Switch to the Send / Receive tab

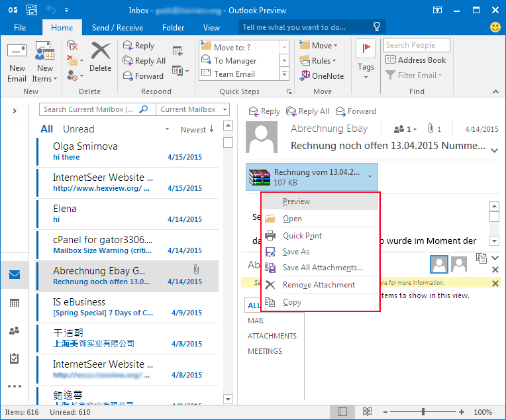pyautogui.click(x=117, y=28)
